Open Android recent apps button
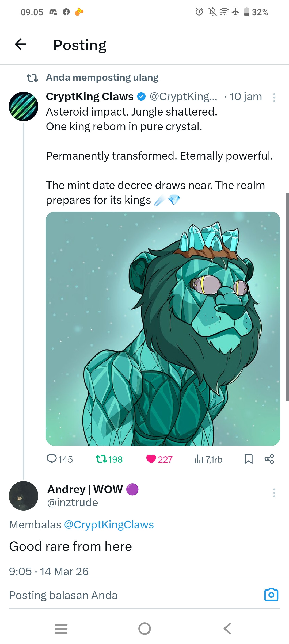Image resolution: width=289 pixels, height=644 pixels. pyautogui.click(x=61, y=629)
